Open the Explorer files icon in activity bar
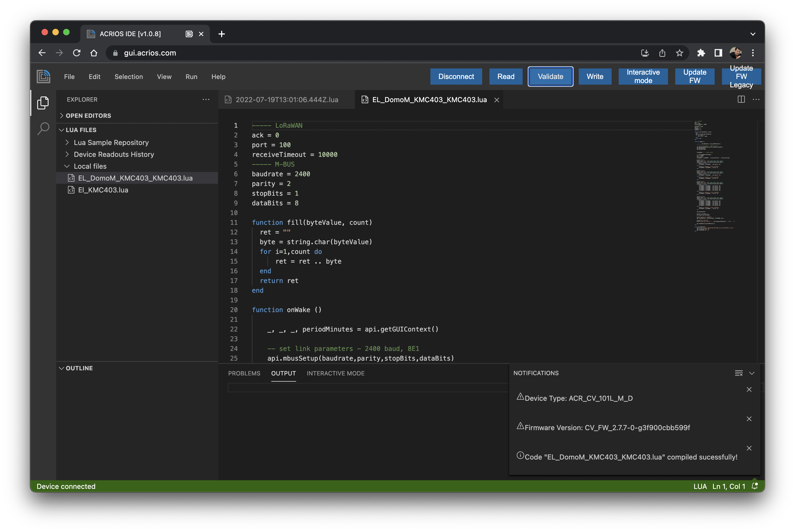Image resolution: width=795 pixels, height=532 pixels. coord(43,103)
